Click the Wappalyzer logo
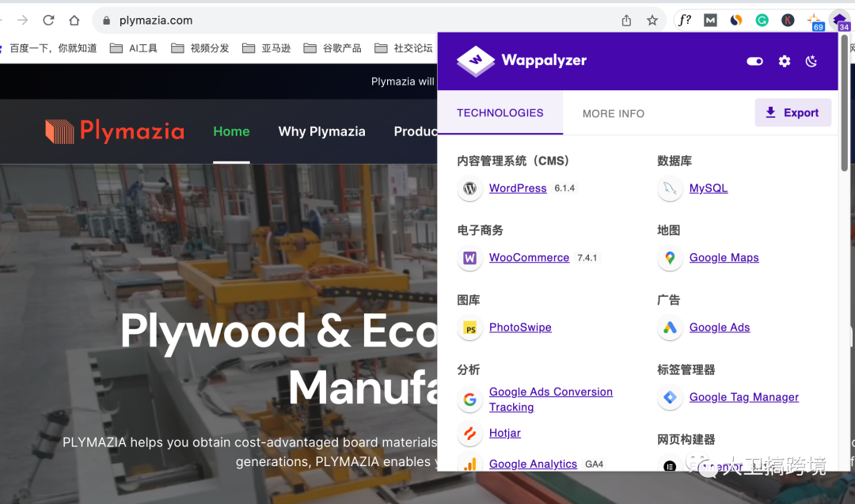 click(522, 60)
